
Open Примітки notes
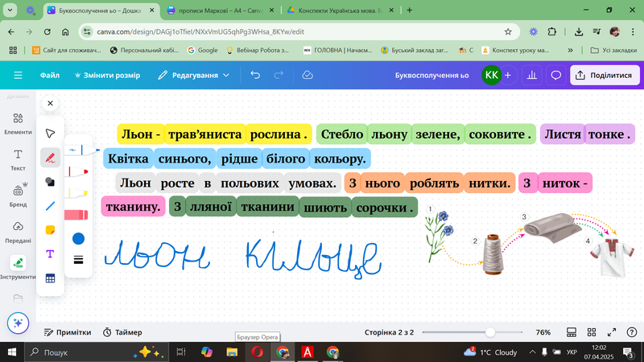[x=68, y=332]
